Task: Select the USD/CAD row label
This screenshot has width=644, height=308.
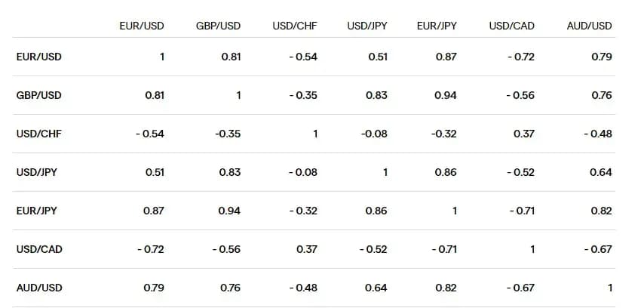Action: (x=39, y=249)
